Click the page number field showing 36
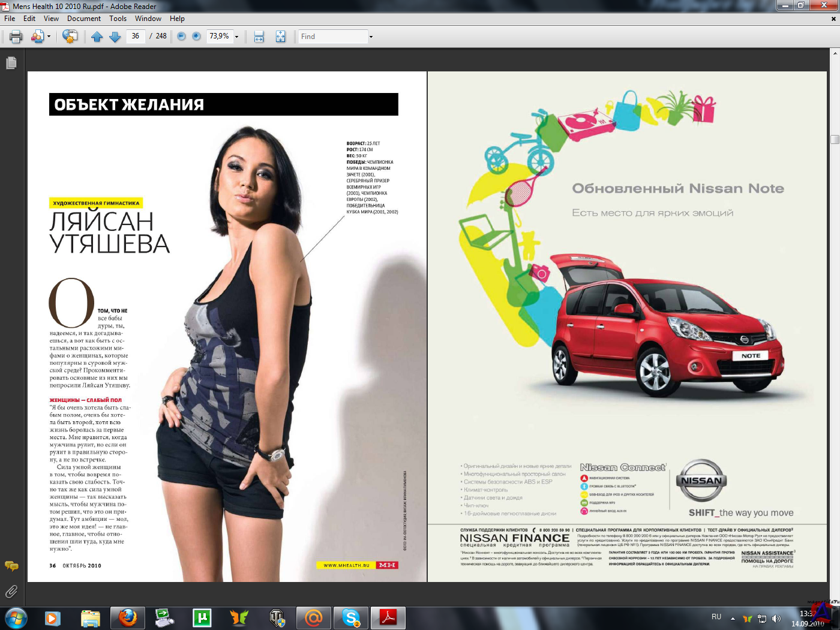This screenshot has height=630, width=840. (x=136, y=37)
